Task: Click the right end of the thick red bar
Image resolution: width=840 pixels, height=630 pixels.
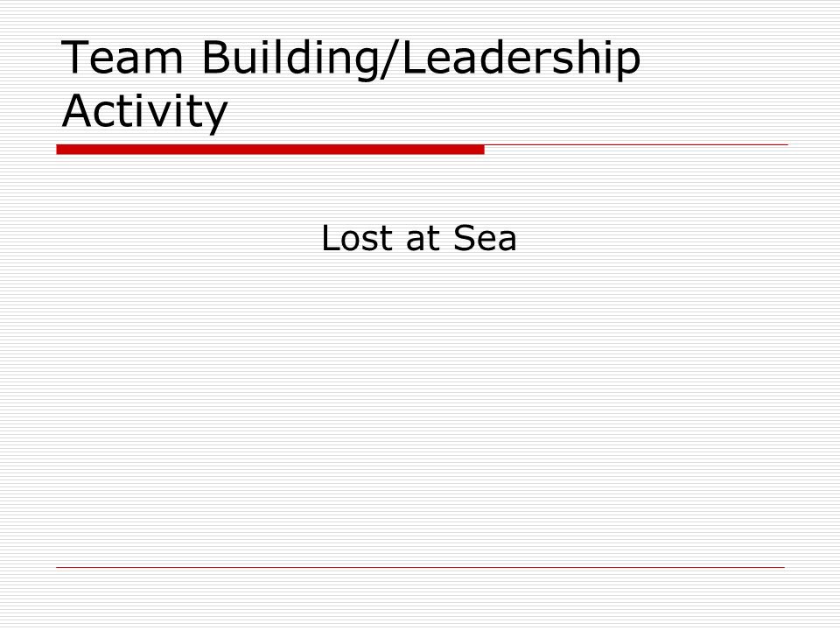Action: (x=480, y=150)
